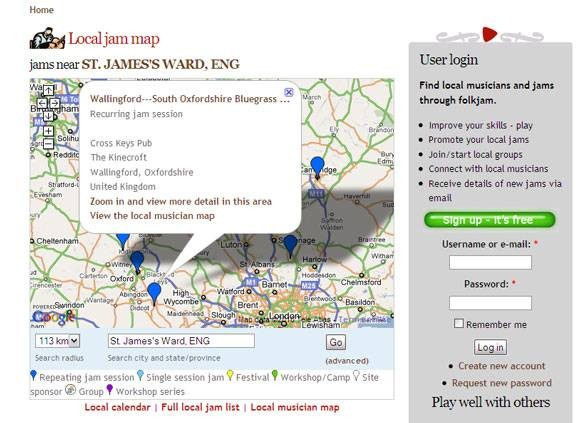Open the Local musician map bottom link
Image resolution: width=580 pixels, height=423 pixels.
pos(295,407)
